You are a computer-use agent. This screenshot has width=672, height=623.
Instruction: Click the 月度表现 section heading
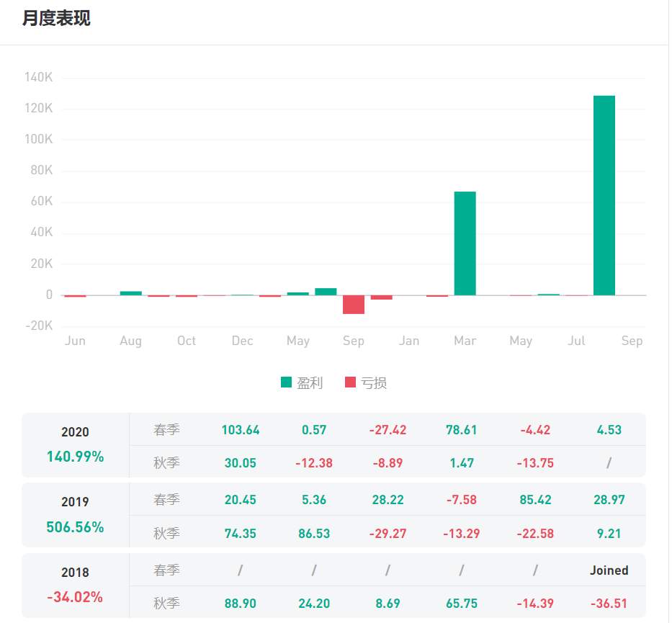coord(56,19)
